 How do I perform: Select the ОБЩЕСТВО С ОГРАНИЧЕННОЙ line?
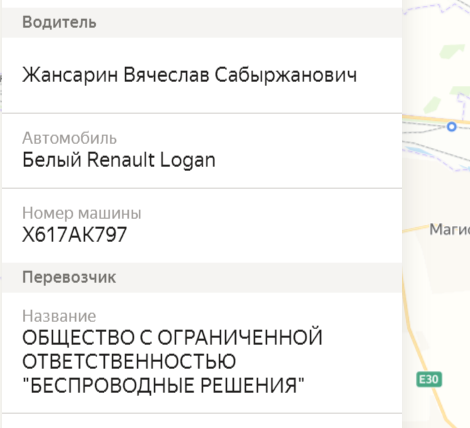tap(172, 337)
